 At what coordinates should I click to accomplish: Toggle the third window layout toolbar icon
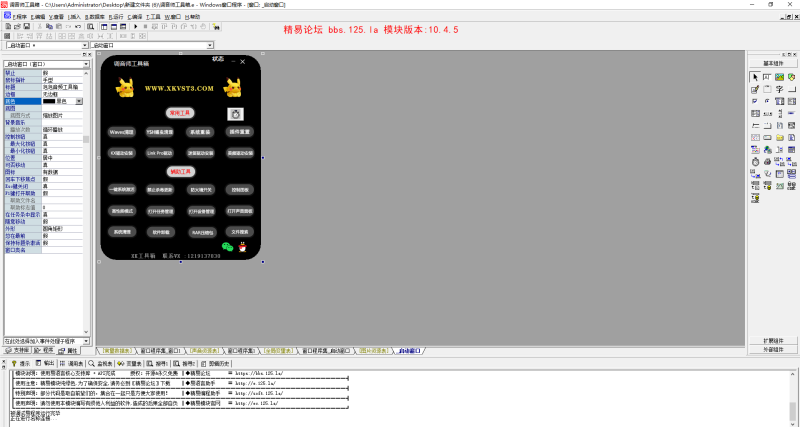coord(123,27)
